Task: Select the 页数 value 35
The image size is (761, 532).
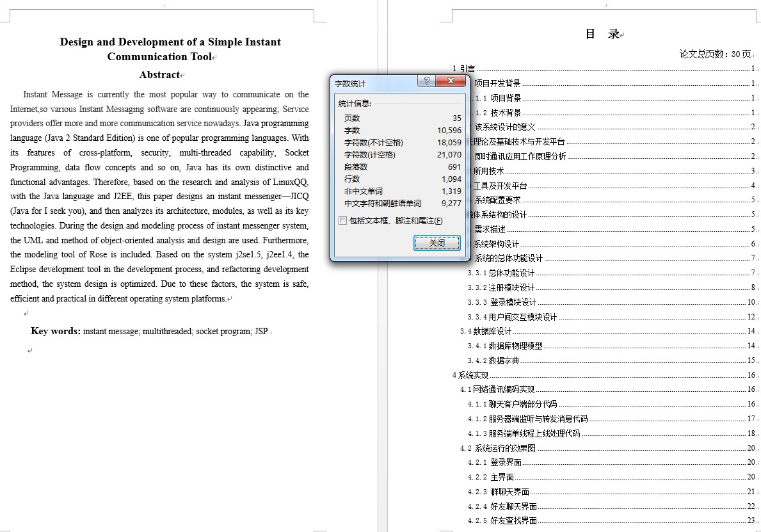Action: pos(457,118)
